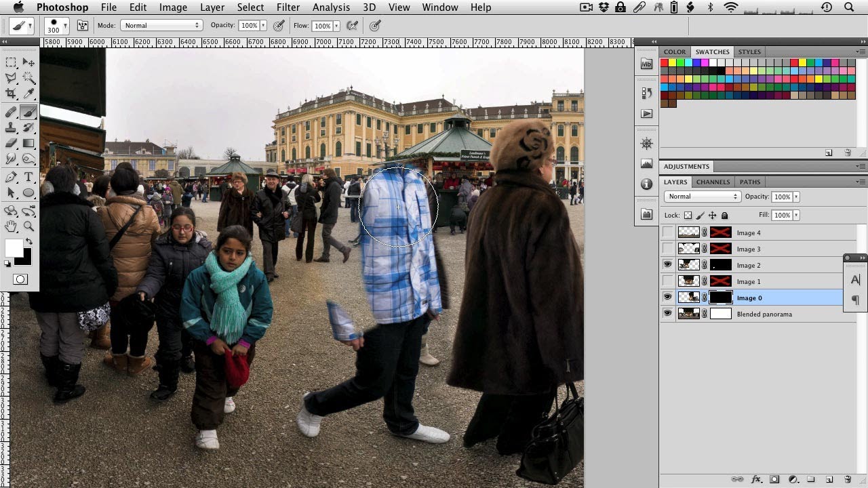Hide the Image 2 layer
The width and height of the screenshot is (868, 488).
[668, 265]
